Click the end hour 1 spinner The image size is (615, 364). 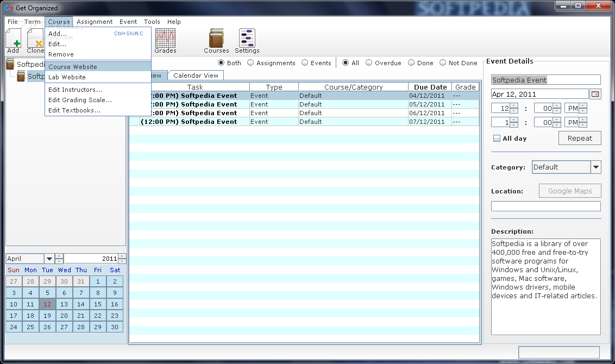click(x=514, y=122)
